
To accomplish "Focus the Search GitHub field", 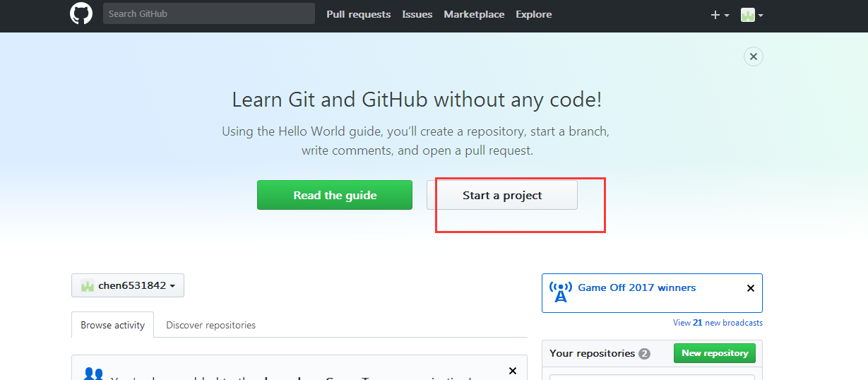I will coord(209,13).
